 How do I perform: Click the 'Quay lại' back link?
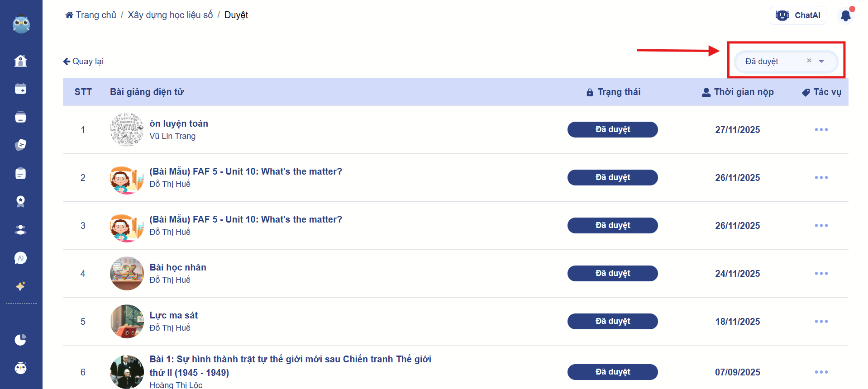[83, 62]
